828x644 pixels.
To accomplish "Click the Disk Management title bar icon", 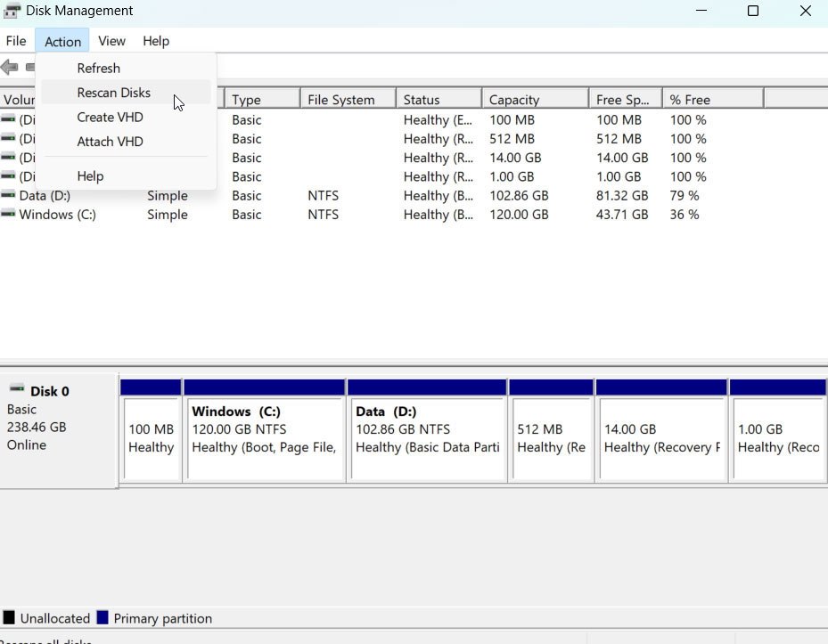I will point(12,11).
